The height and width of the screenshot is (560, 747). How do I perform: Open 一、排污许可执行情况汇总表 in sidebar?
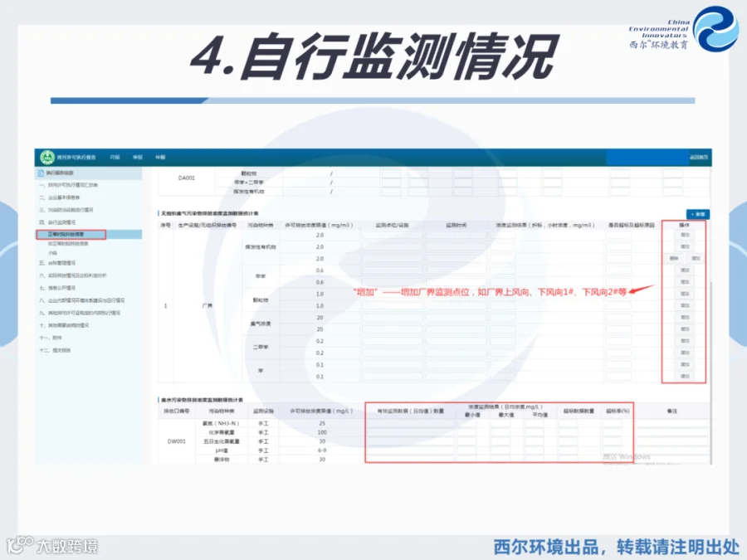coord(68,185)
